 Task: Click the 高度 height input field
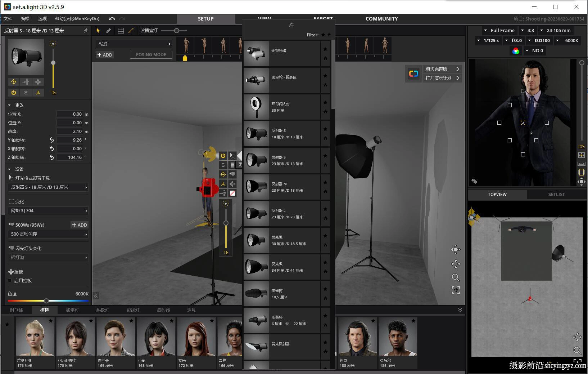[70, 132]
